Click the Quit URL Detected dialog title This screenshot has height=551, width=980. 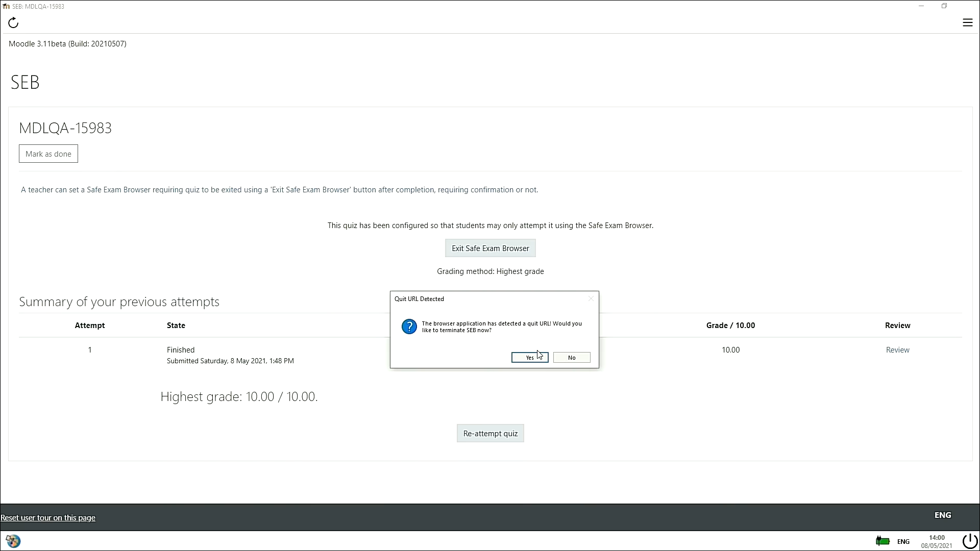(419, 299)
